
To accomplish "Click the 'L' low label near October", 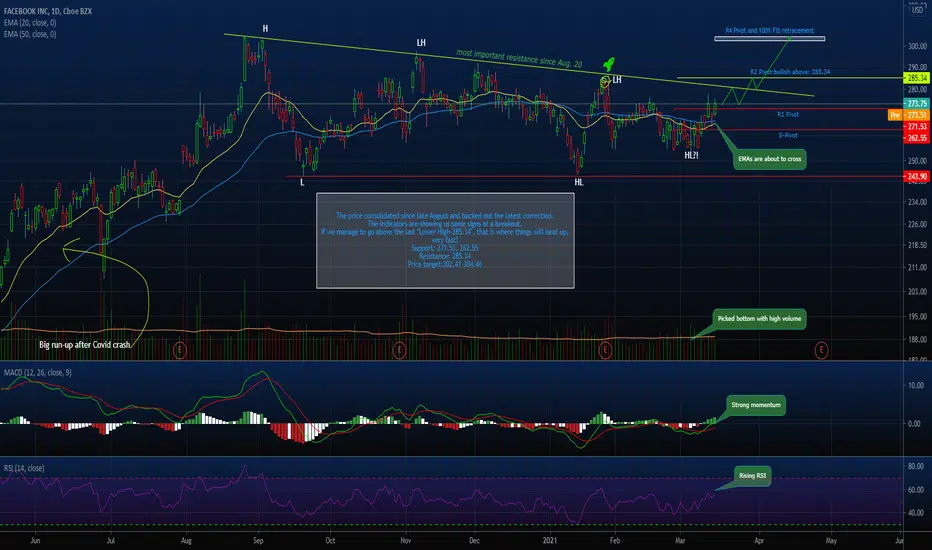I will 302,183.
